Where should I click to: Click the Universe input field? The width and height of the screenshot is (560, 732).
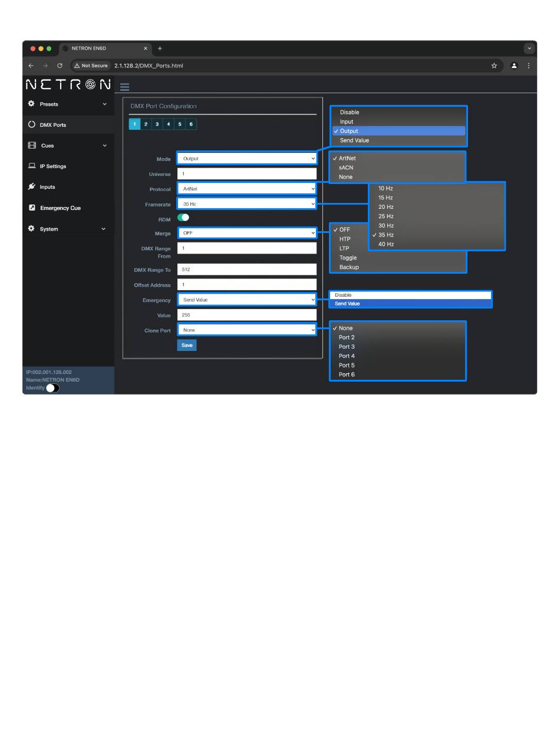coord(247,174)
